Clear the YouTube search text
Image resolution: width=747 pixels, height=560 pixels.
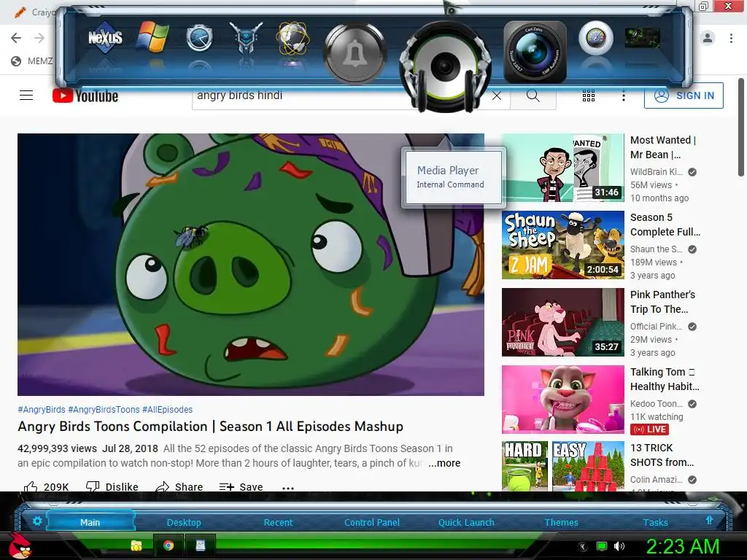[x=496, y=96]
